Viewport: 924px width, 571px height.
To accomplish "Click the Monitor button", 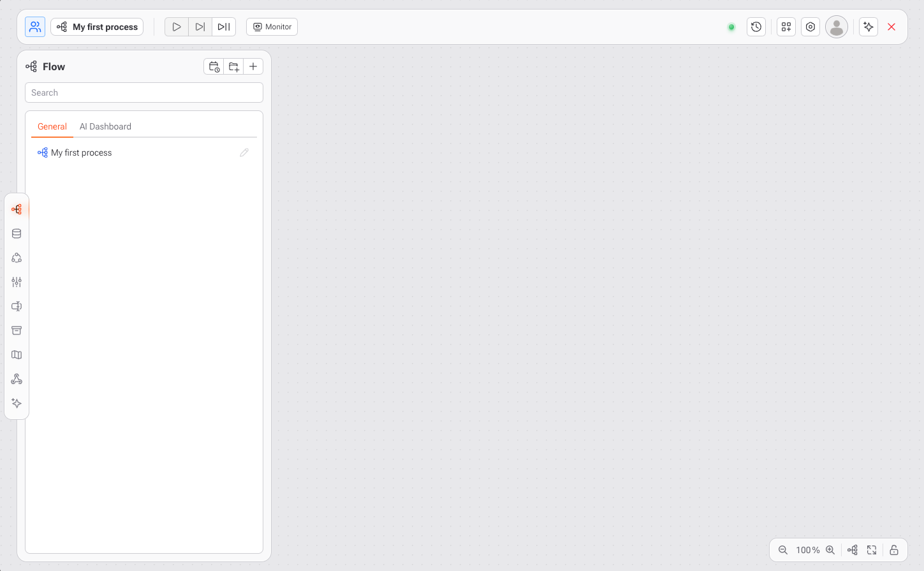I will pos(272,27).
